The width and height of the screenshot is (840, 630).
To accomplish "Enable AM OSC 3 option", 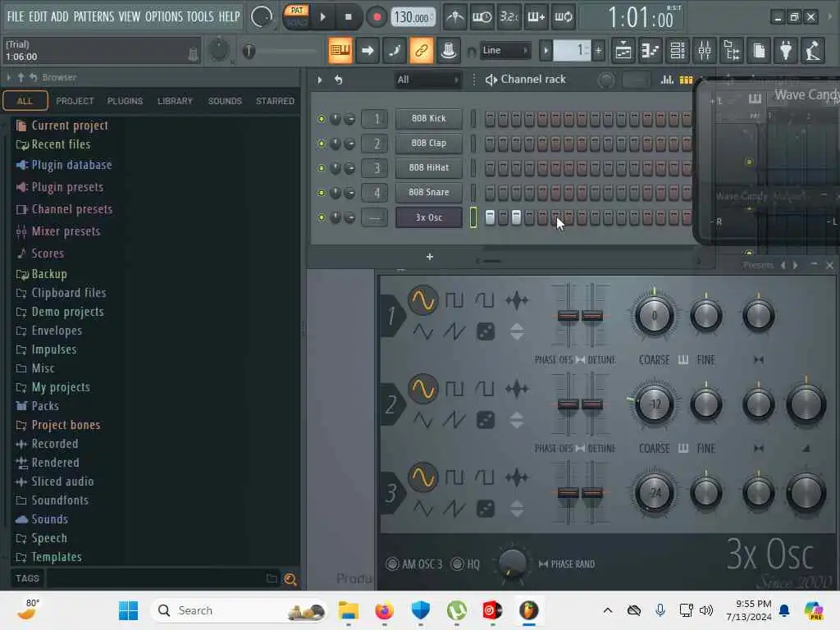I will point(393,564).
